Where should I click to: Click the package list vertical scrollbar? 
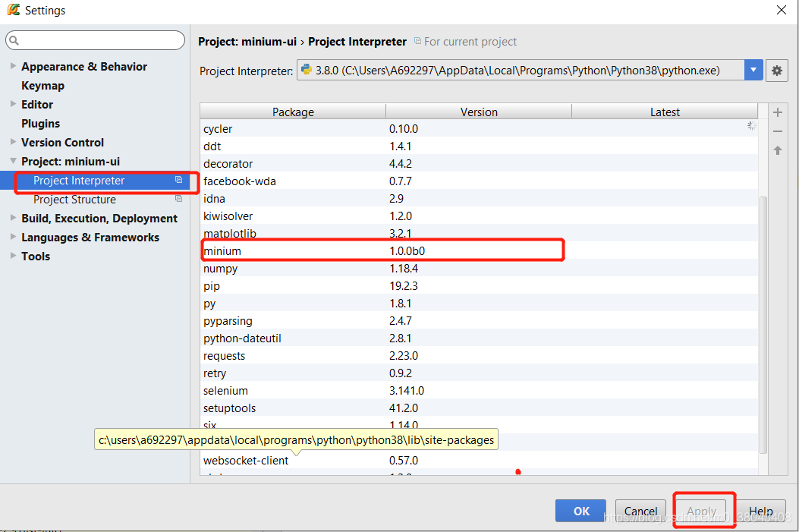(x=763, y=325)
